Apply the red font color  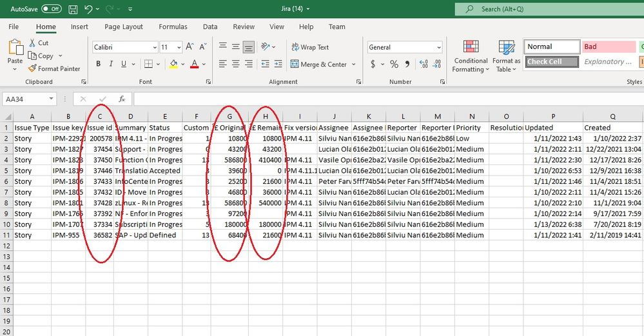pyautogui.click(x=195, y=64)
